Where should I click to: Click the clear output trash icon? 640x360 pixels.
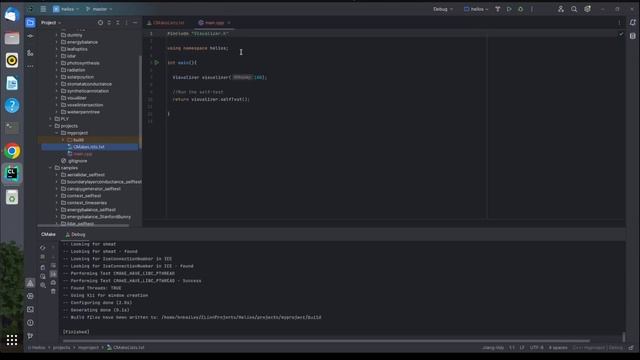[53, 291]
